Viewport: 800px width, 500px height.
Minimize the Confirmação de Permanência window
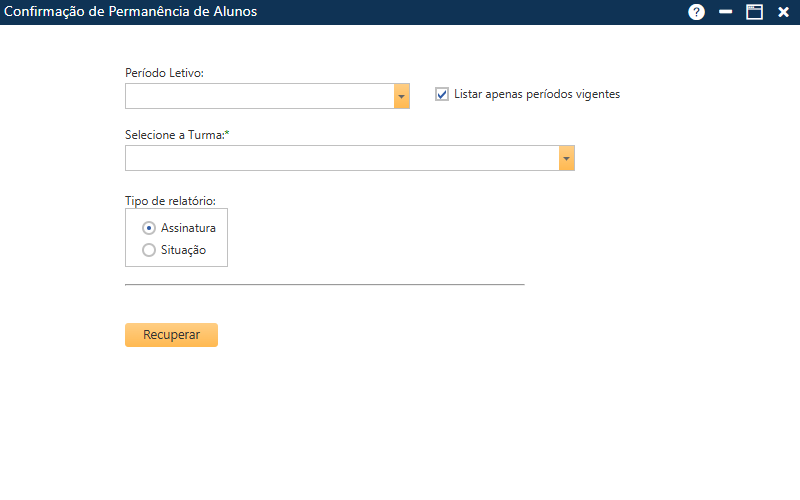[x=726, y=12]
